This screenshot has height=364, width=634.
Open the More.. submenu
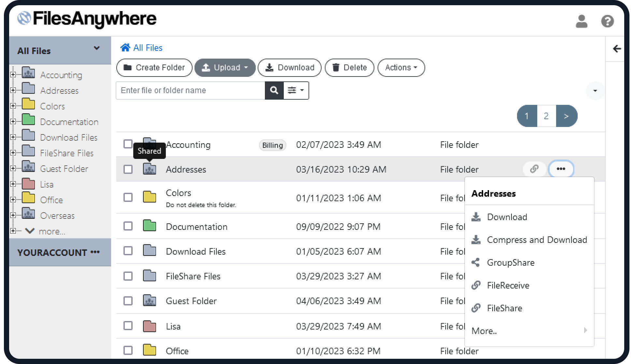tap(529, 331)
